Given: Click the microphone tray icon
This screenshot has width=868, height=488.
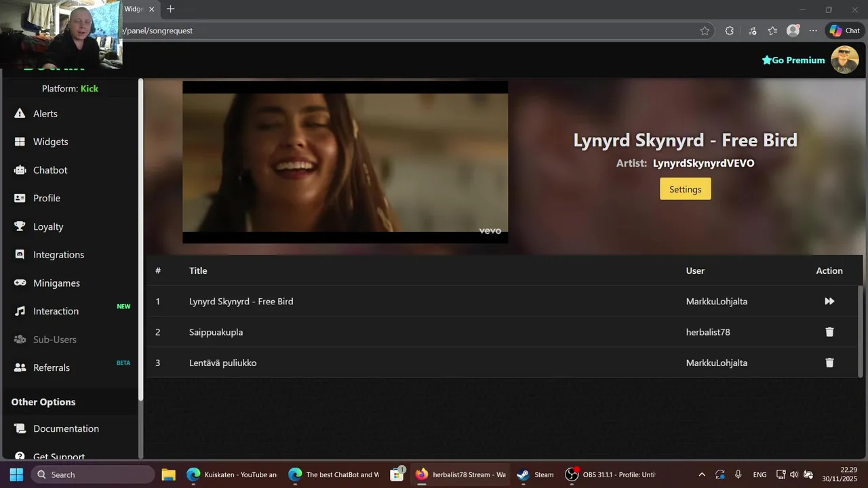Looking at the screenshot, I should pos(738,474).
